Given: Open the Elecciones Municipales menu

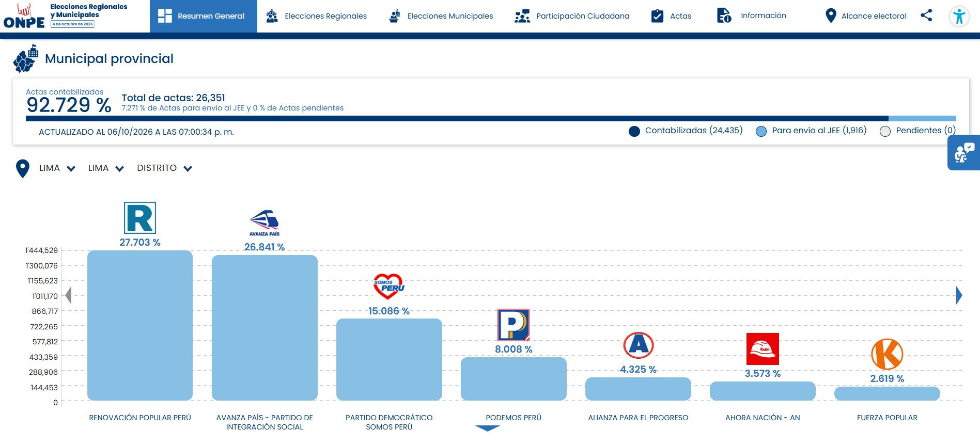Looking at the screenshot, I should coord(441,16).
